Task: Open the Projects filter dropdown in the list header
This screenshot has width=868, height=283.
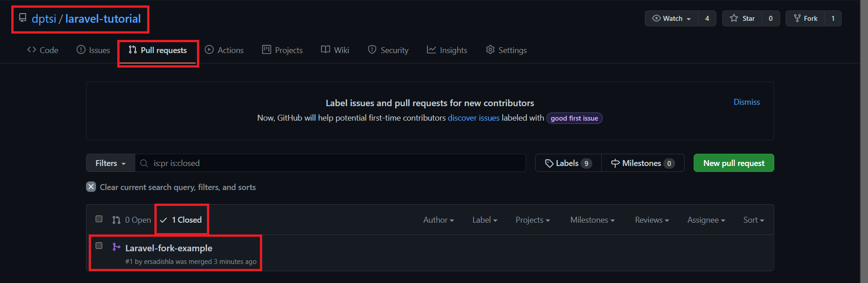Action: coord(532,220)
